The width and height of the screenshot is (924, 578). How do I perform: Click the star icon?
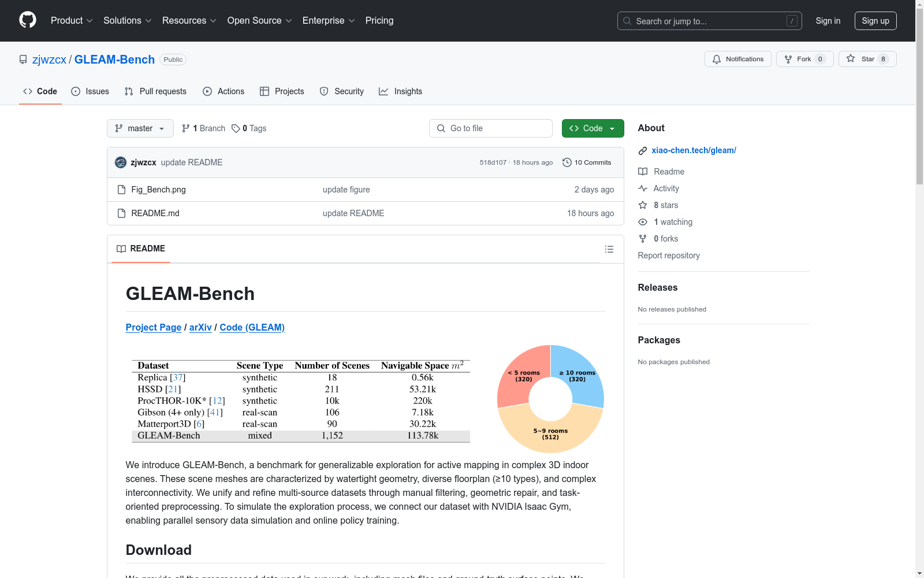pos(851,58)
